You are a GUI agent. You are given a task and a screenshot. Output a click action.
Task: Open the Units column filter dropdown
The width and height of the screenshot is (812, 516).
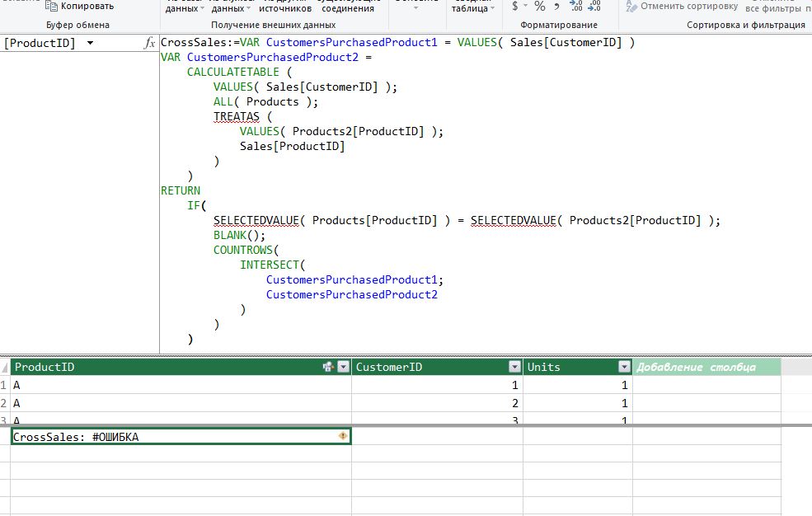625,367
